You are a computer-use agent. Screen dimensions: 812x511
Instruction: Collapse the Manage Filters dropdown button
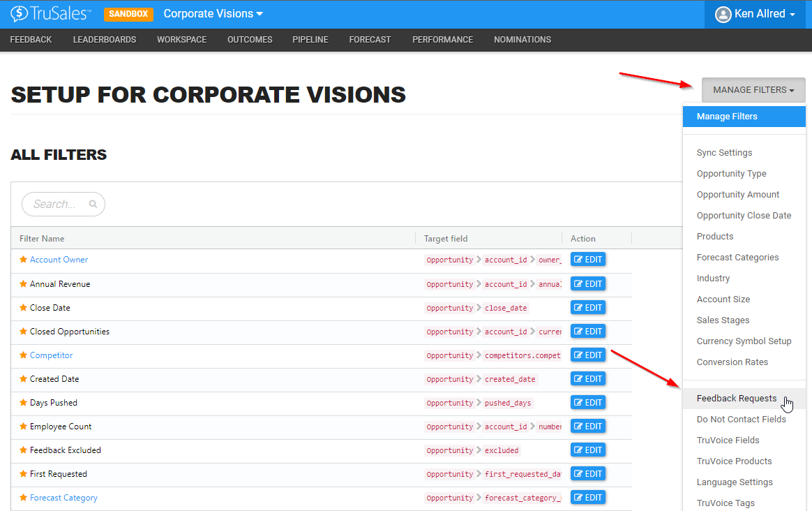pos(753,90)
